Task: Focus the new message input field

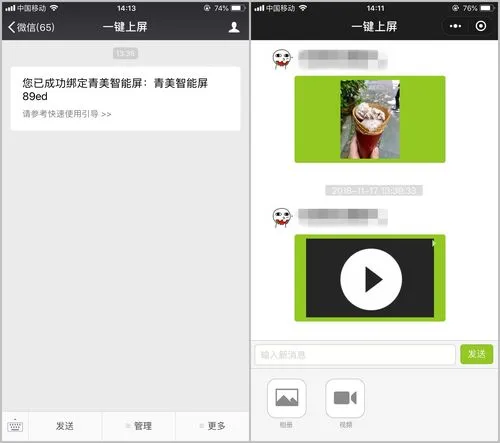Action: (355, 355)
